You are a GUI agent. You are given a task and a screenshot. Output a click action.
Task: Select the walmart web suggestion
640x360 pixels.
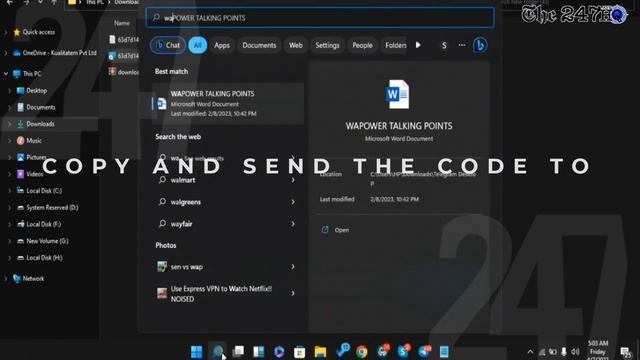click(227, 180)
